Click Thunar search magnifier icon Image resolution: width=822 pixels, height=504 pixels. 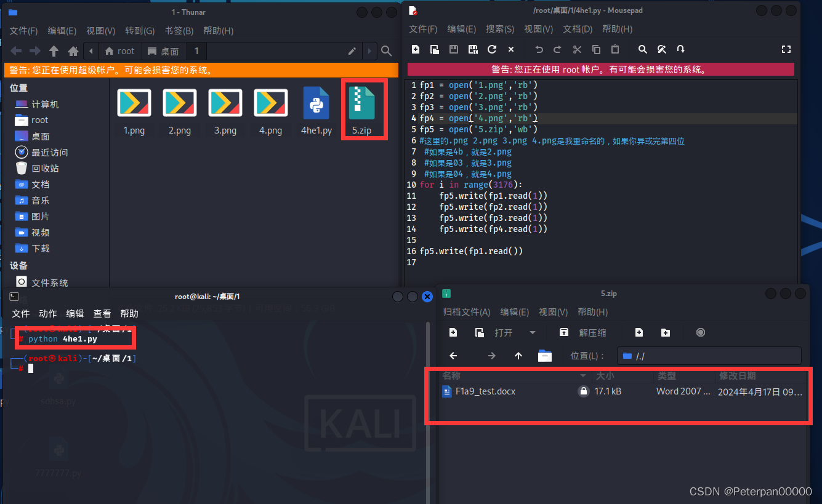[386, 51]
